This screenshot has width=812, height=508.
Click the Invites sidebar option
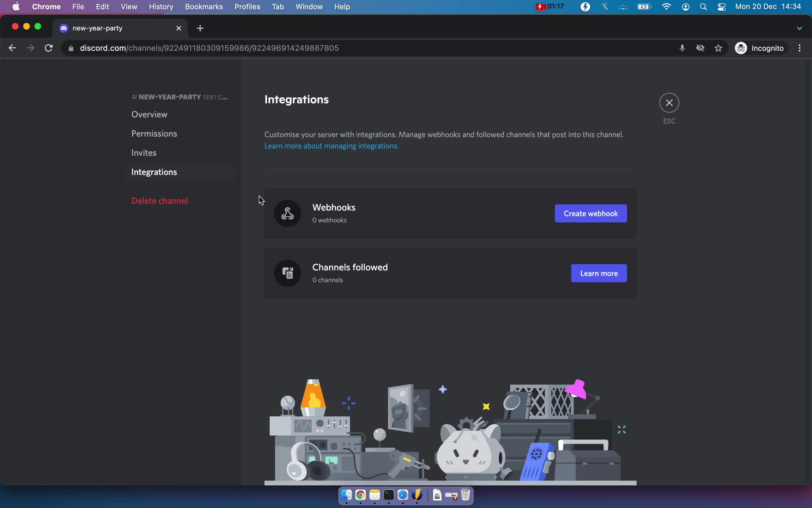tap(144, 153)
